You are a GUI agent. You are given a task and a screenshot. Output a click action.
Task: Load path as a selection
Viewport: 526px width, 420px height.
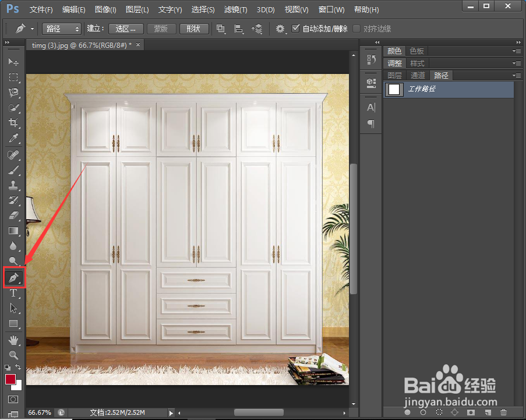(439, 412)
